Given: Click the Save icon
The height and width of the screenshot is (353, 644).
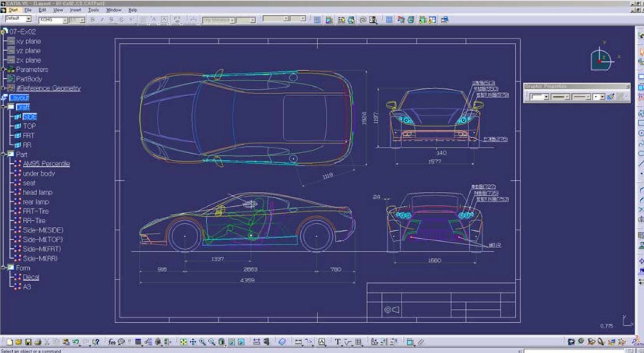Looking at the screenshot, I should point(28,342).
